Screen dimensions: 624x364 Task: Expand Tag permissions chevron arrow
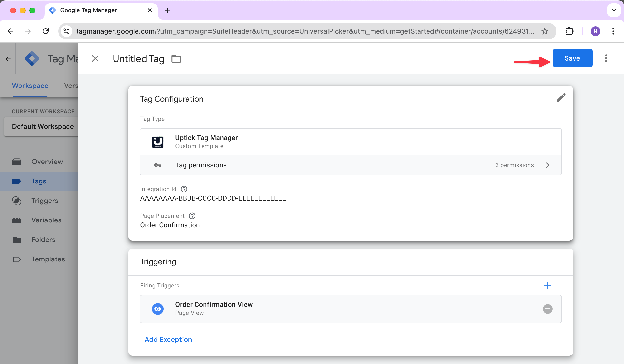pos(547,165)
